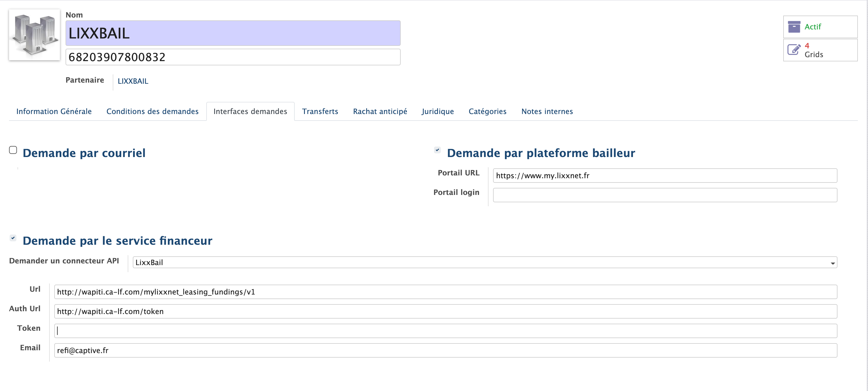Click the Actif archive box icon
Image resolution: width=868 pixels, height=391 pixels.
pyautogui.click(x=794, y=27)
